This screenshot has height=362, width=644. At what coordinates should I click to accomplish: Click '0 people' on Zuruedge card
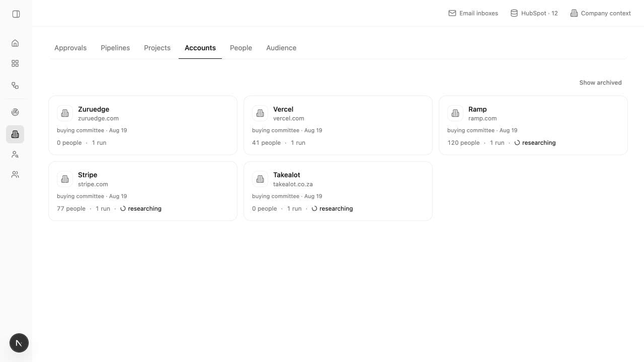pyautogui.click(x=69, y=143)
